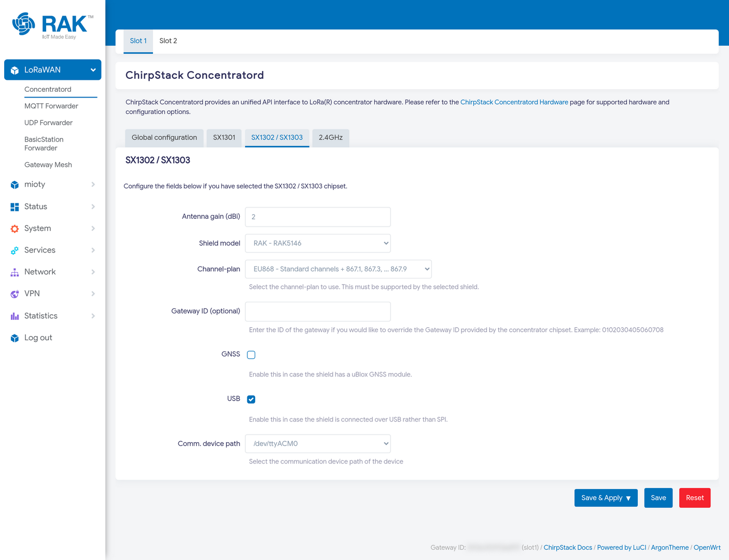Open the ChirpStack Docs footer link
This screenshot has width=729, height=560.
(568, 548)
